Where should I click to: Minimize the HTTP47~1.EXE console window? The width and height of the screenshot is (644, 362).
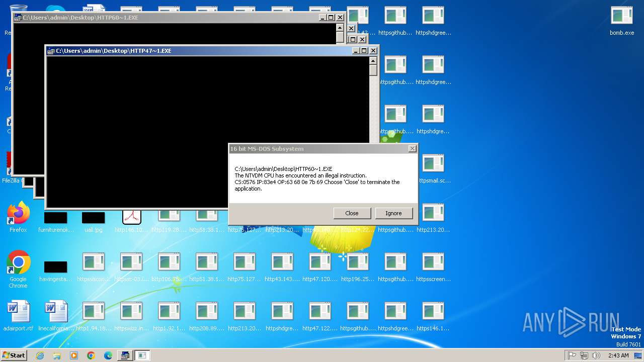(355, 51)
